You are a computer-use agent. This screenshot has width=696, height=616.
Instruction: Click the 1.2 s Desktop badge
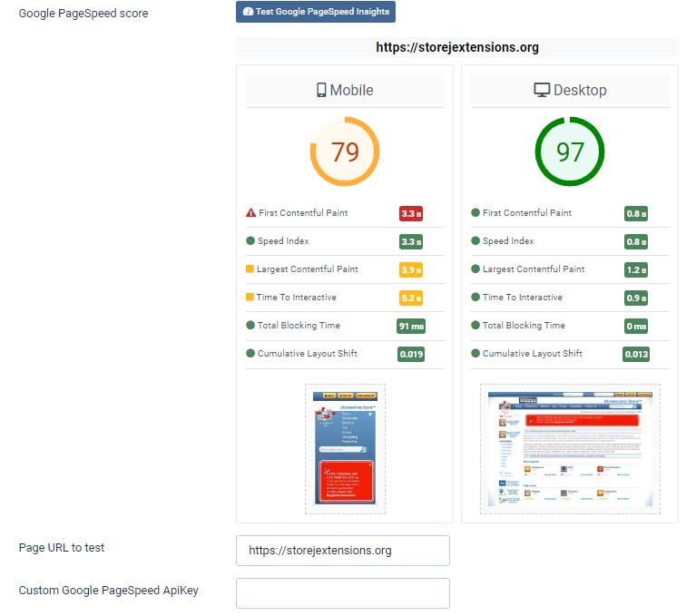tap(636, 269)
